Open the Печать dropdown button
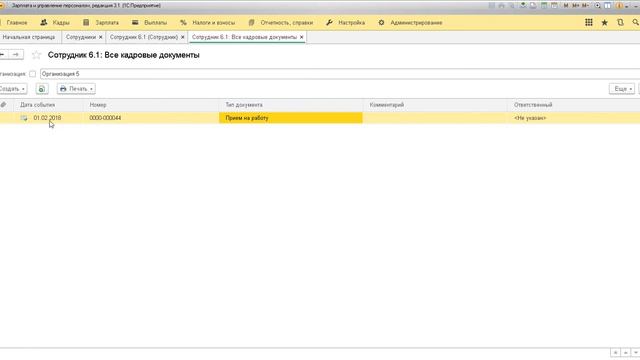This screenshot has width=640, height=360. [x=76, y=89]
